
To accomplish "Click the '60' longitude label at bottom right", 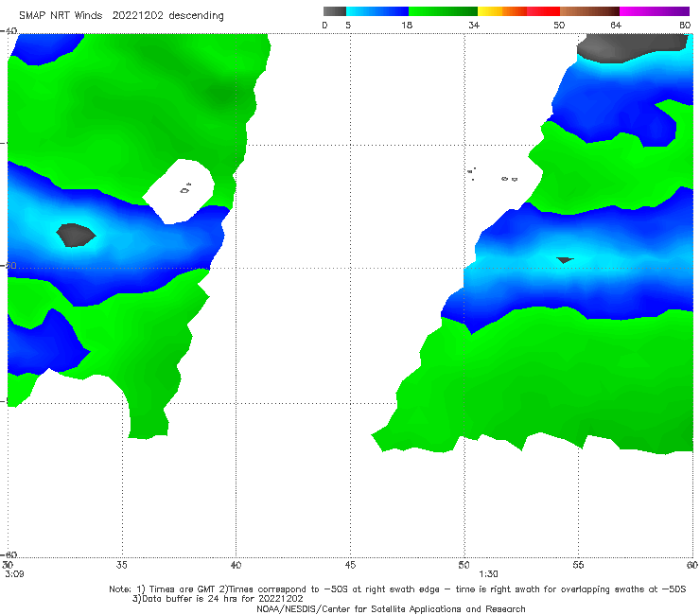I will coord(692,565).
